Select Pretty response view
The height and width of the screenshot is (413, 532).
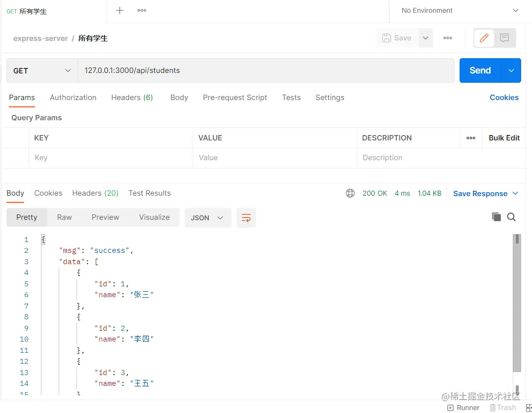point(27,217)
